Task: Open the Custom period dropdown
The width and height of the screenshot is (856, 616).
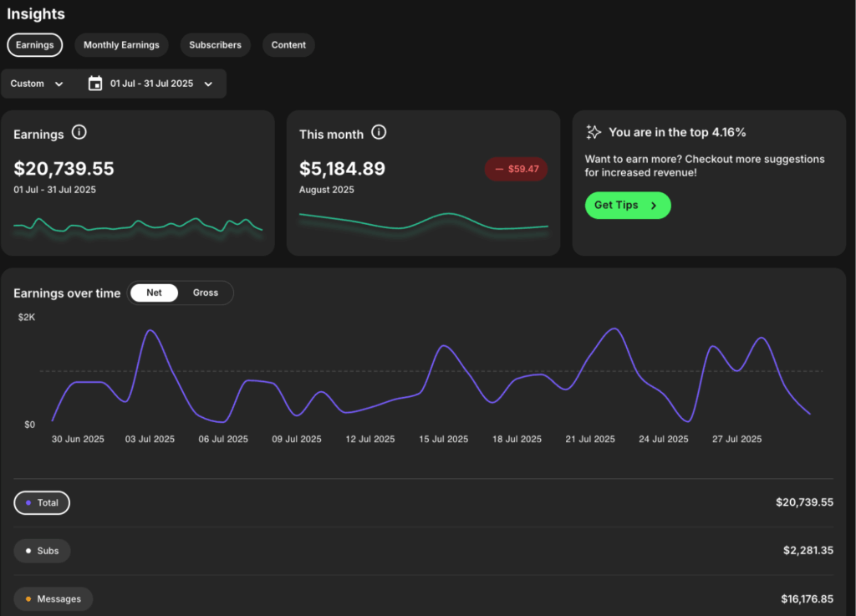Action: point(37,84)
